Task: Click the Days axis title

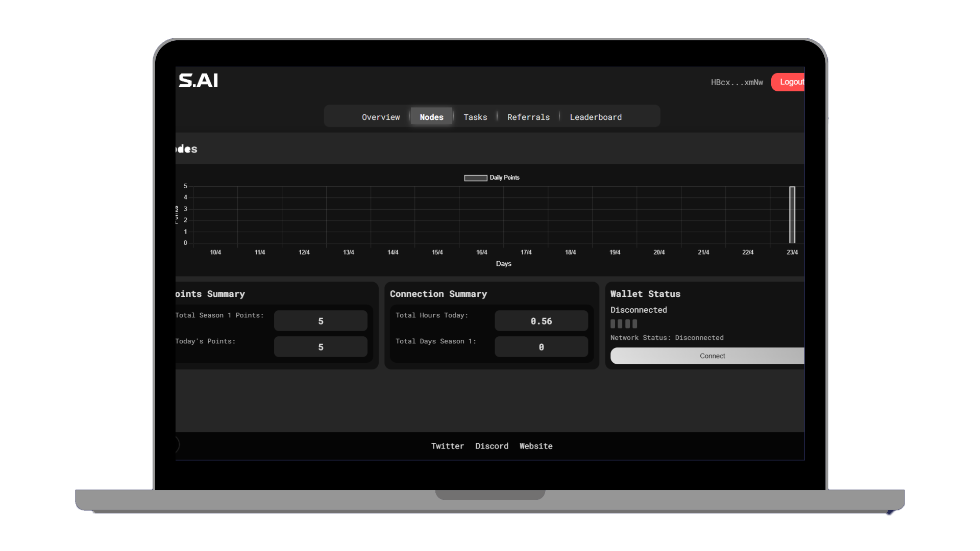Action: point(503,264)
